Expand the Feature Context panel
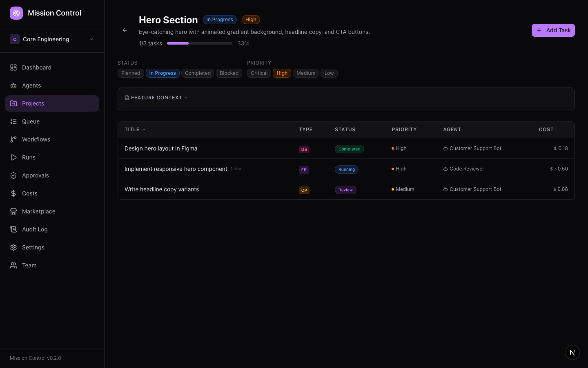Screen dimensions: 588x368 pos(156,98)
